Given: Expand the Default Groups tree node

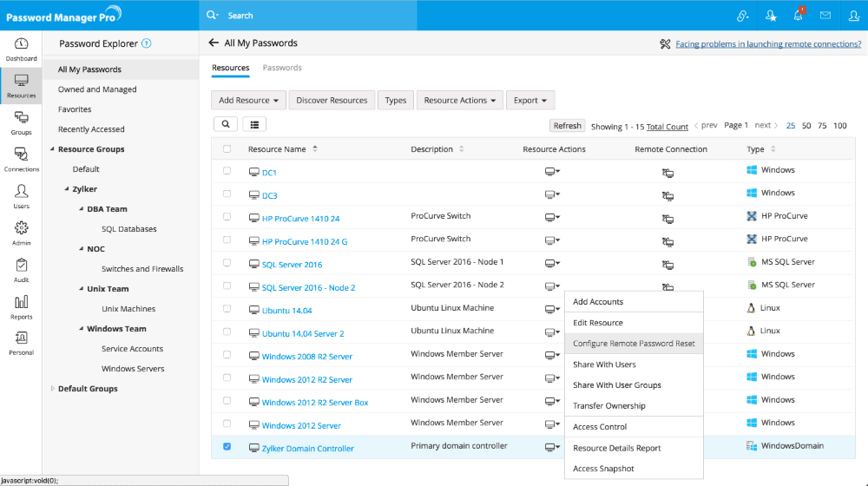Looking at the screenshot, I should tap(52, 389).
